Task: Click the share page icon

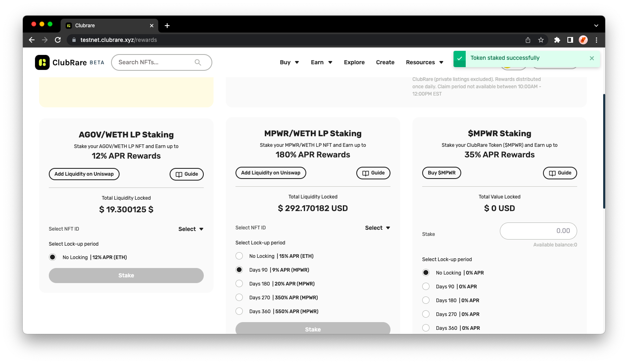Action: point(528,40)
